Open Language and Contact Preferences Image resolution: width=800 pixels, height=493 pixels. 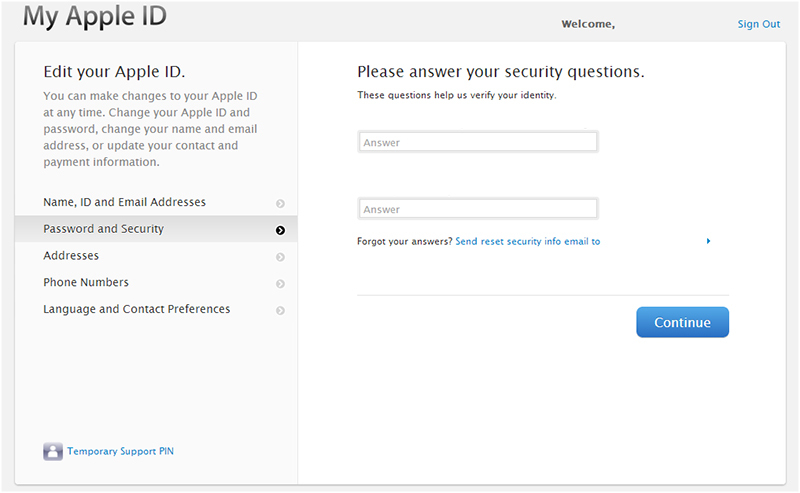coord(156,309)
